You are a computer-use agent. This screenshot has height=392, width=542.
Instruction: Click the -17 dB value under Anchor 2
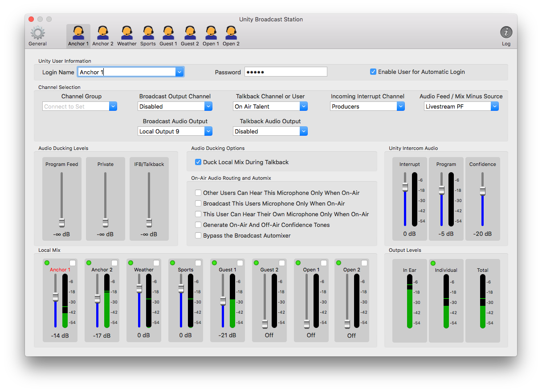click(x=102, y=335)
